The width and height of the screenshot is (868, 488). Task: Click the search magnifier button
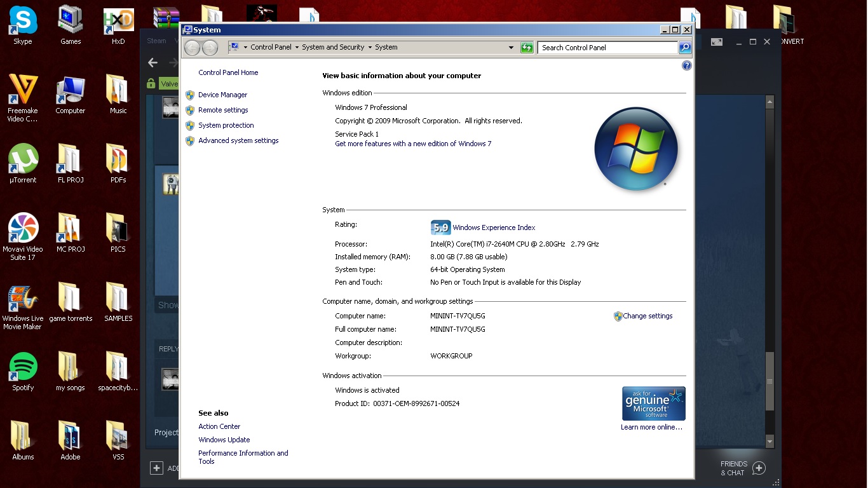pos(684,48)
